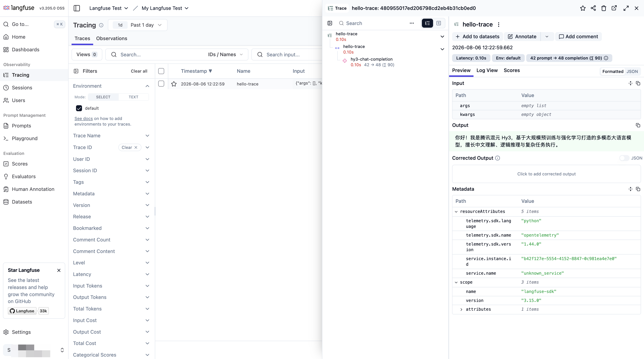Click the share trace icon
Viewport: 644px width, 359px height.
[593, 8]
